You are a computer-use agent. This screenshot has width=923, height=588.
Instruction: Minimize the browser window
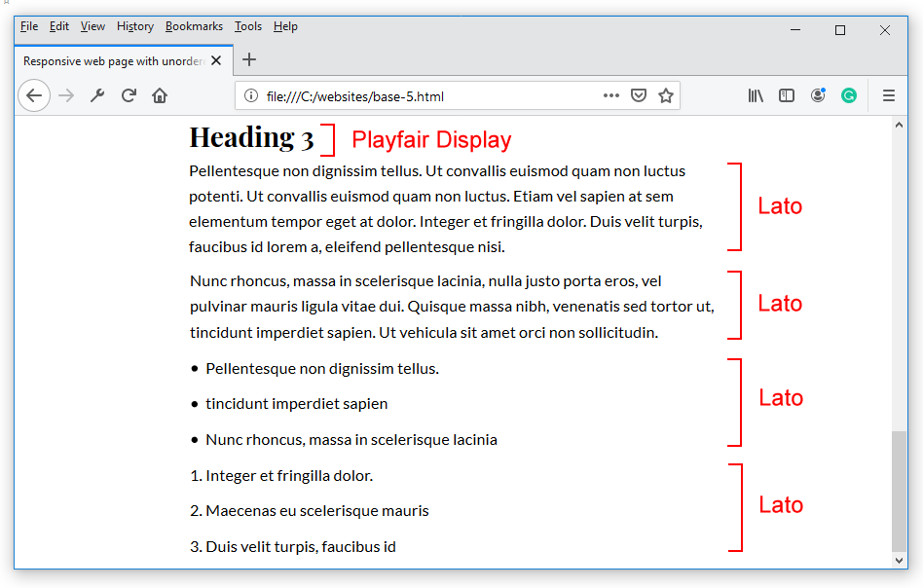pos(795,30)
